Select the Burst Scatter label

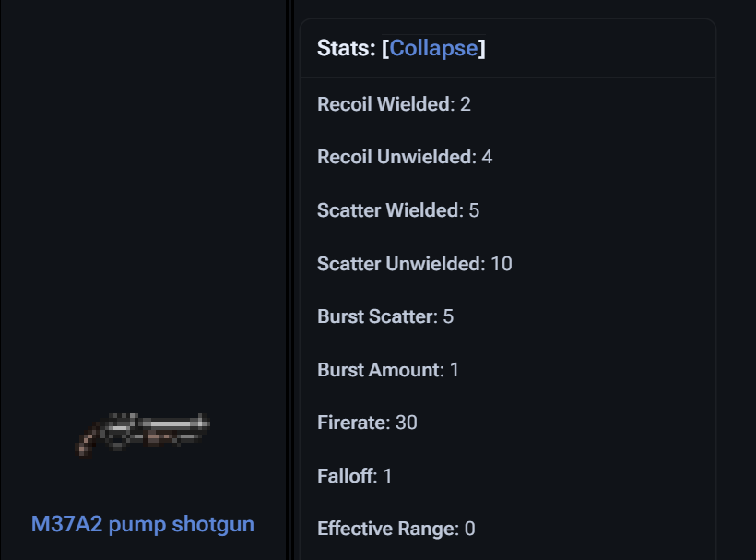[375, 317]
